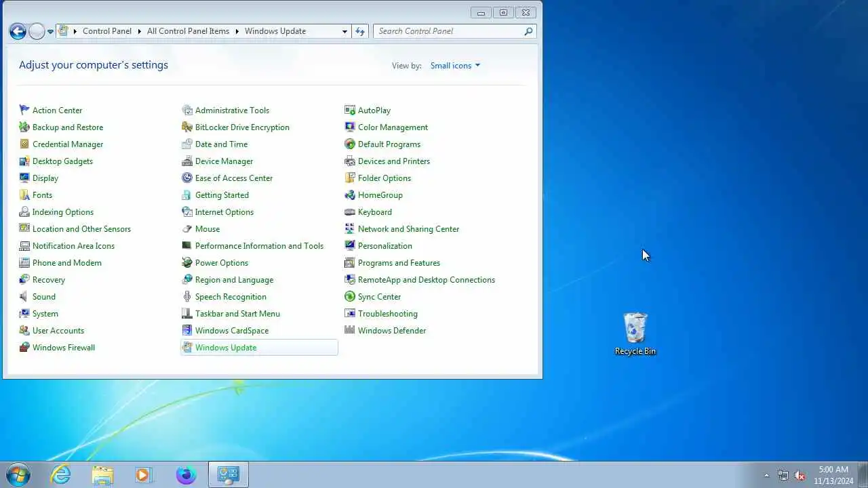The height and width of the screenshot is (488, 868).
Task: Click the Network and Sharing Center icon
Action: [x=350, y=228]
